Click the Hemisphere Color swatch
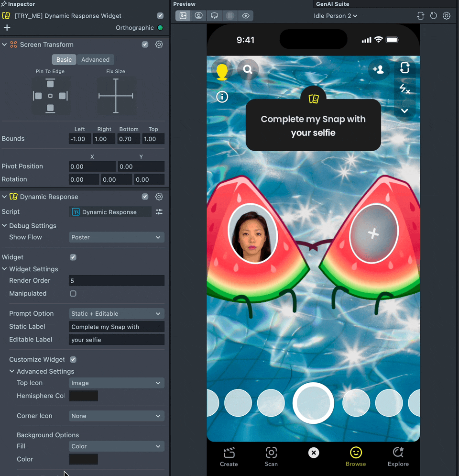The image size is (459, 476). [84, 396]
